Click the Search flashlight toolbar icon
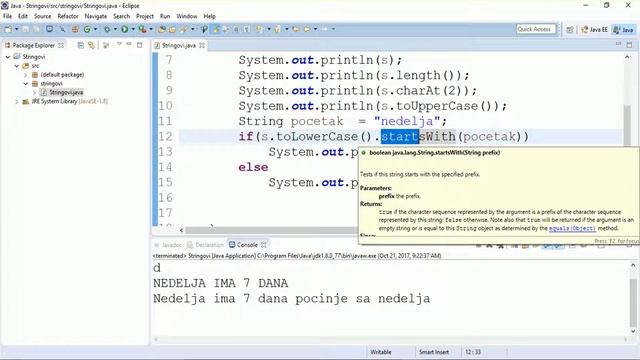Screen dimensions: 640x360 click(x=184, y=29)
